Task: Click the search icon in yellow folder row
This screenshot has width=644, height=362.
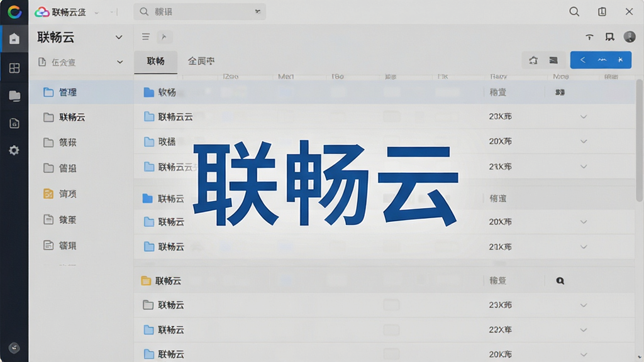Action: click(x=560, y=281)
